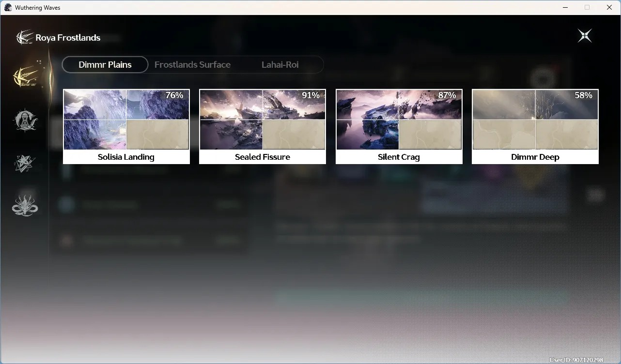Open the hourglass crest region in sidebar
This screenshot has width=621, height=364.
25,120
